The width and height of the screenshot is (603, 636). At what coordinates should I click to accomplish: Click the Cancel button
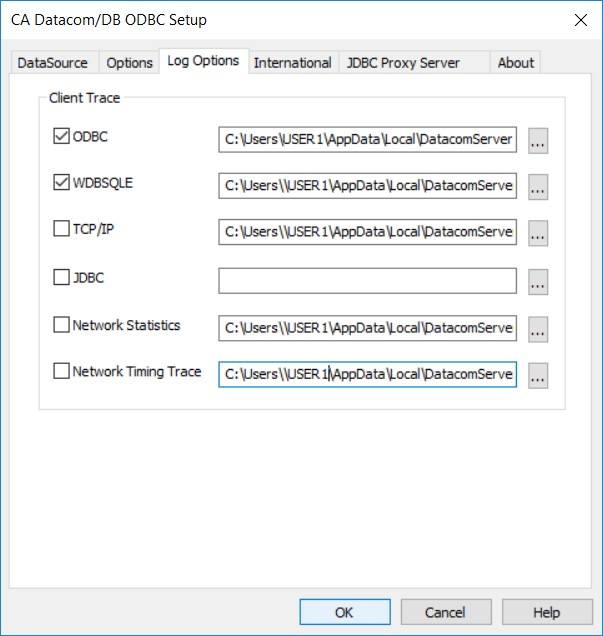(445, 612)
